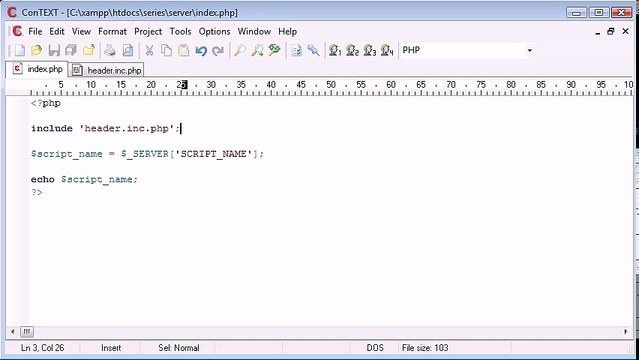Open the PHP highlighter dropdown
Viewport: 639px width, 360px height.
click(529, 51)
